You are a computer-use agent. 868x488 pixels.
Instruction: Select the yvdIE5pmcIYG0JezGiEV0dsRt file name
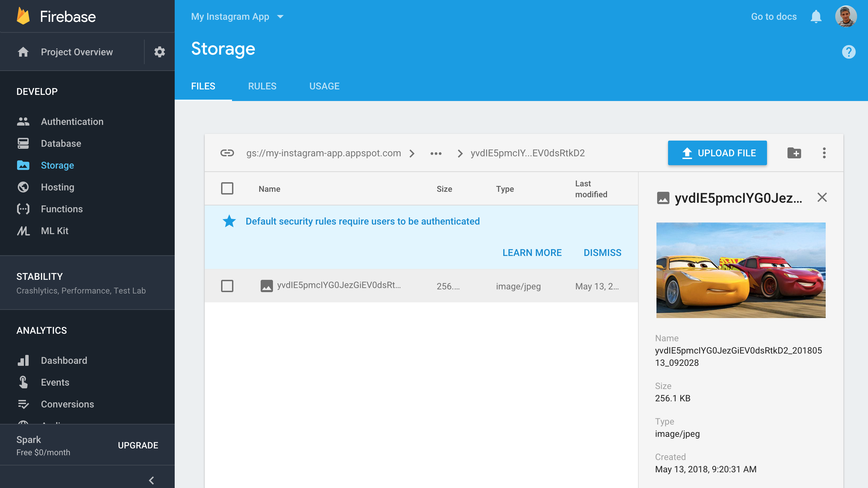[x=339, y=285]
